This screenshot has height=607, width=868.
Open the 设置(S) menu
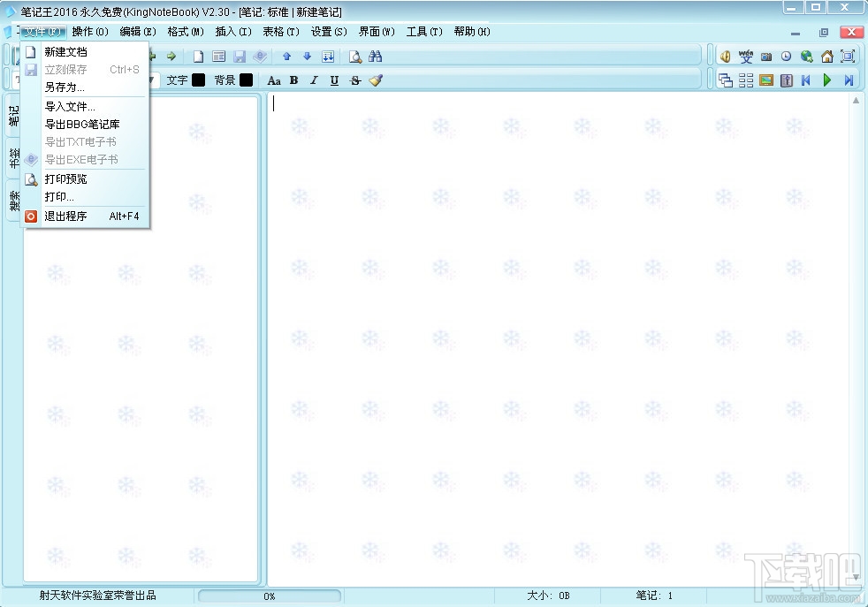point(329,32)
